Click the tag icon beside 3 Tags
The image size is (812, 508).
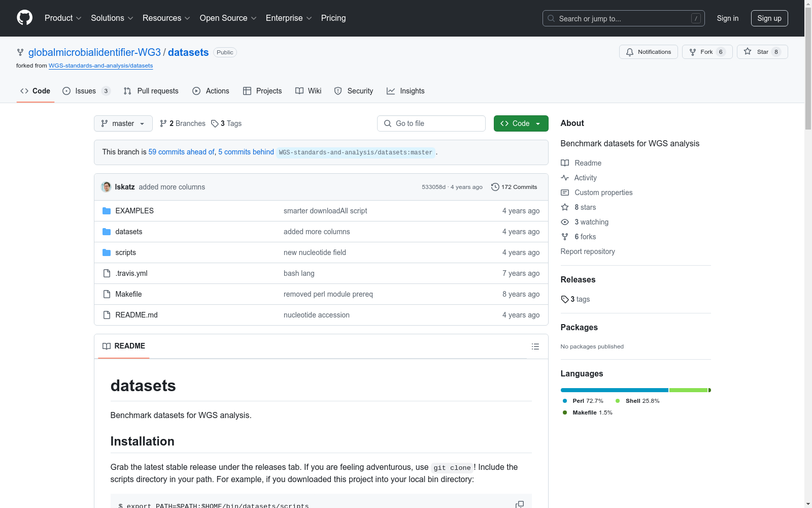click(215, 123)
